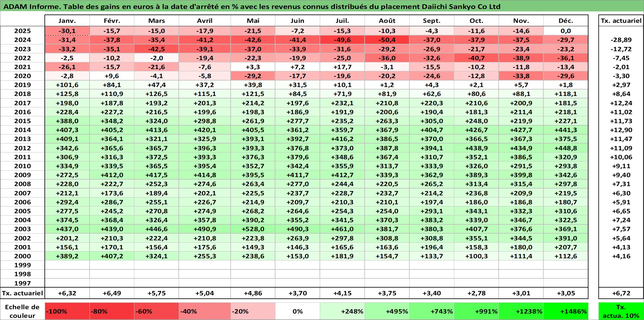Select the +416,2 cell for July 2013
Image resolution: width=644 pixels, height=320 pixels.
(342, 139)
